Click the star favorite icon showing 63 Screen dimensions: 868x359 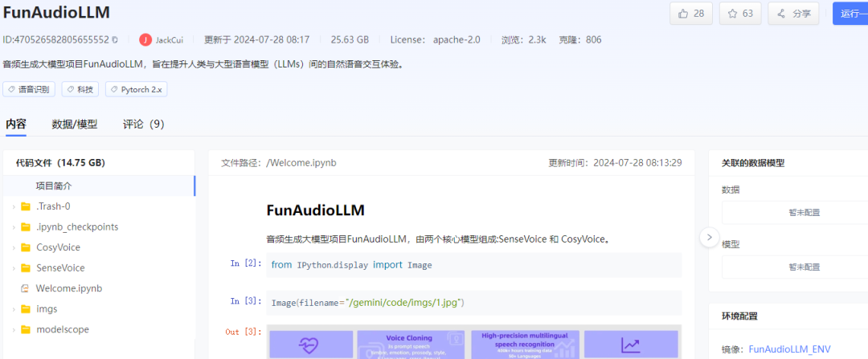732,14
